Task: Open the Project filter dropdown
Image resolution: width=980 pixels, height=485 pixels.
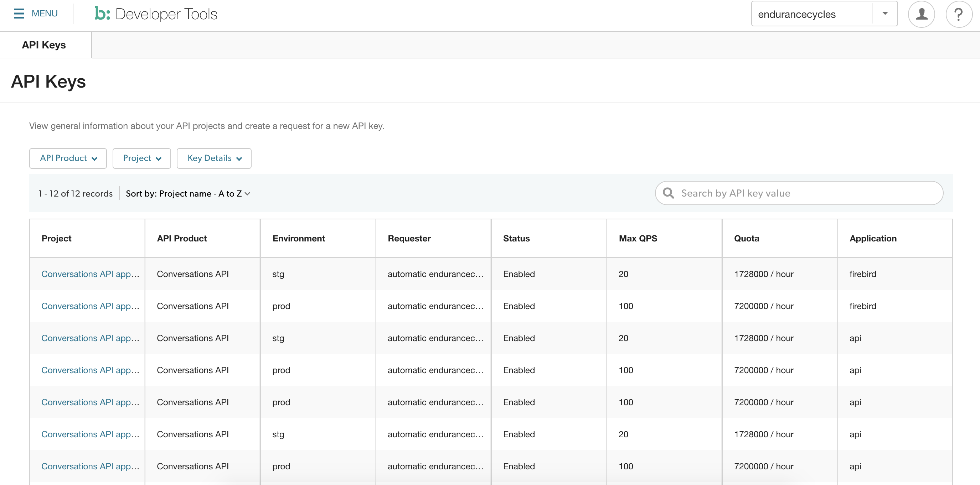Action: point(141,158)
